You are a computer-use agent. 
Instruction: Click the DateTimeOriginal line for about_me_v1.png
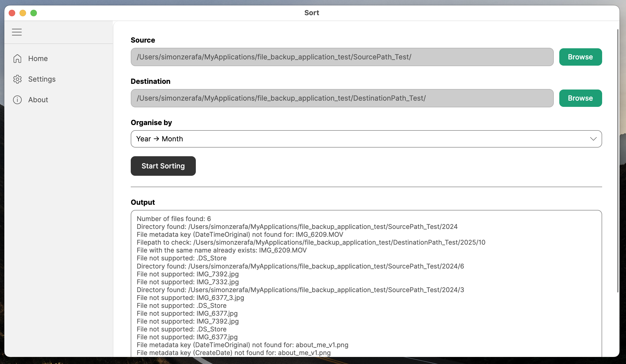tap(242, 345)
